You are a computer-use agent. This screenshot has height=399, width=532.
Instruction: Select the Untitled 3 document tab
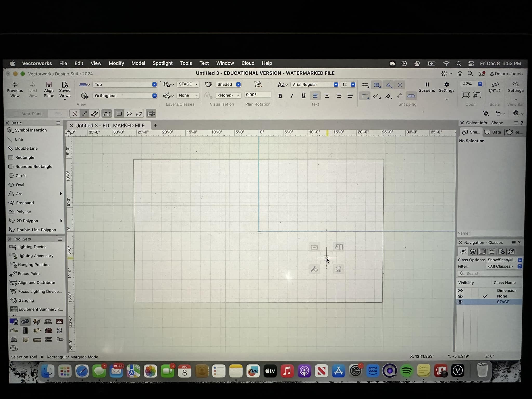tap(109, 125)
